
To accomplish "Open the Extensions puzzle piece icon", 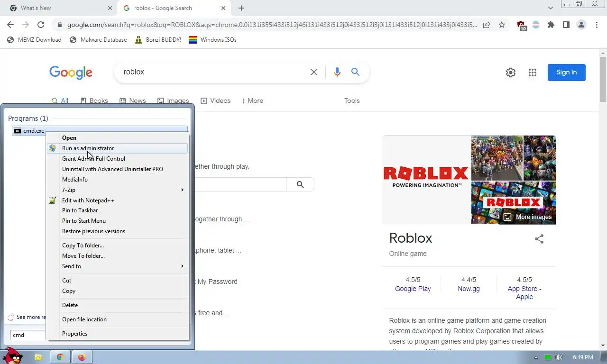I will 551,25.
